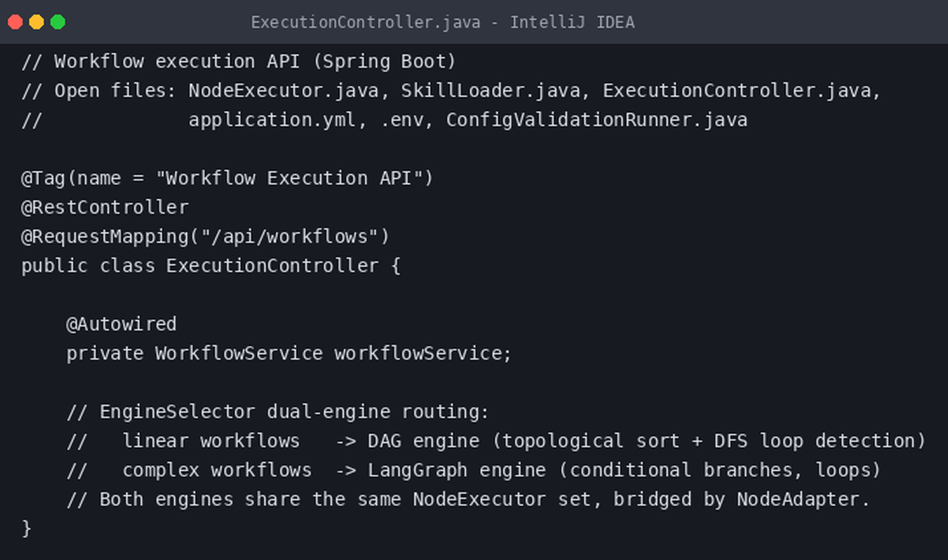Place cursor on the @Tag annotation
948x560 pixels.
coord(44,178)
